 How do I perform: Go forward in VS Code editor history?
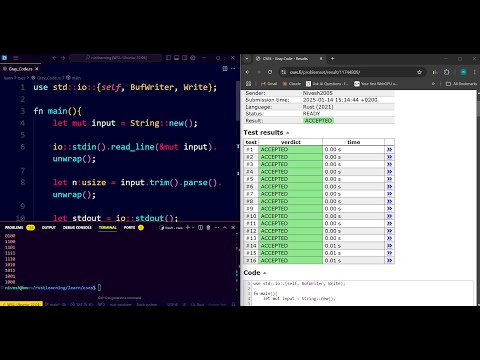point(63,58)
